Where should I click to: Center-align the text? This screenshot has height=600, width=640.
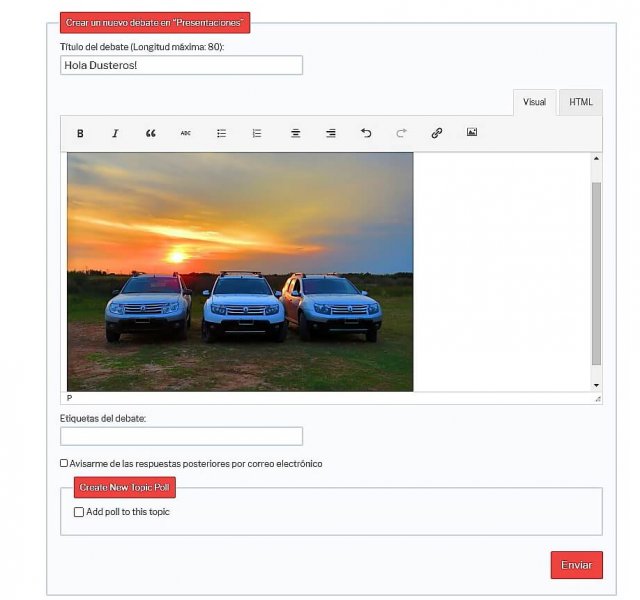coord(296,133)
